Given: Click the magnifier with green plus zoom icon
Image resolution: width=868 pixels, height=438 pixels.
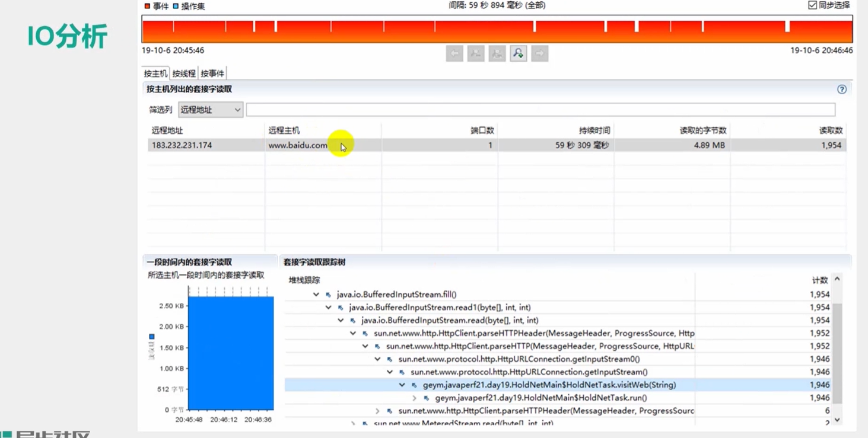Looking at the screenshot, I should 518,53.
